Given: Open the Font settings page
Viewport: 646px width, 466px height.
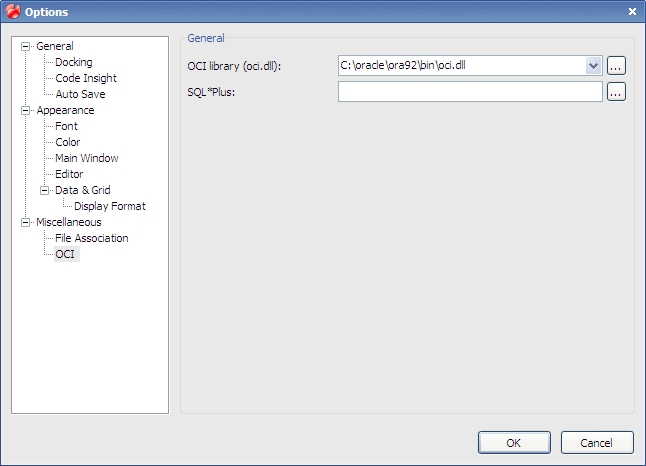Looking at the screenshot, I should pyautogui.click(x=66, y=126).
